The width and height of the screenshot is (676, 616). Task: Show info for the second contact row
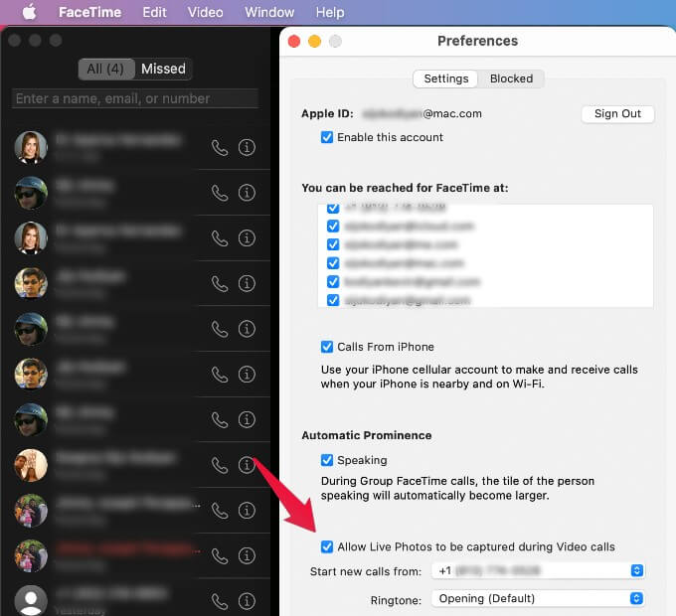coord(247,193)
